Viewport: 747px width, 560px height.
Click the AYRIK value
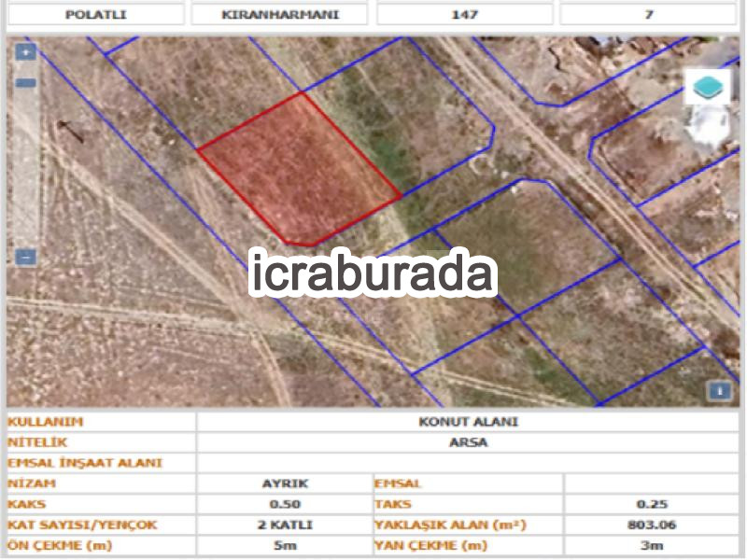coord(285,483)
